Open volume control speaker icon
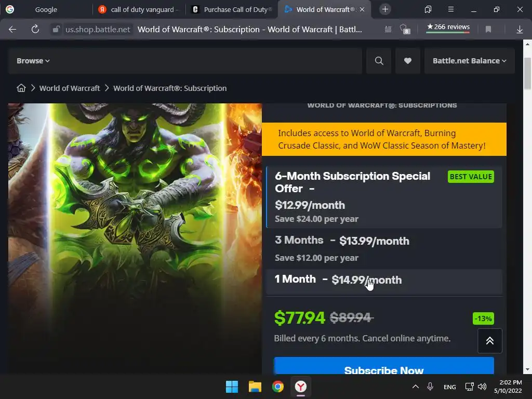Viewport: 532px width, 399px height. click(482, 387)
